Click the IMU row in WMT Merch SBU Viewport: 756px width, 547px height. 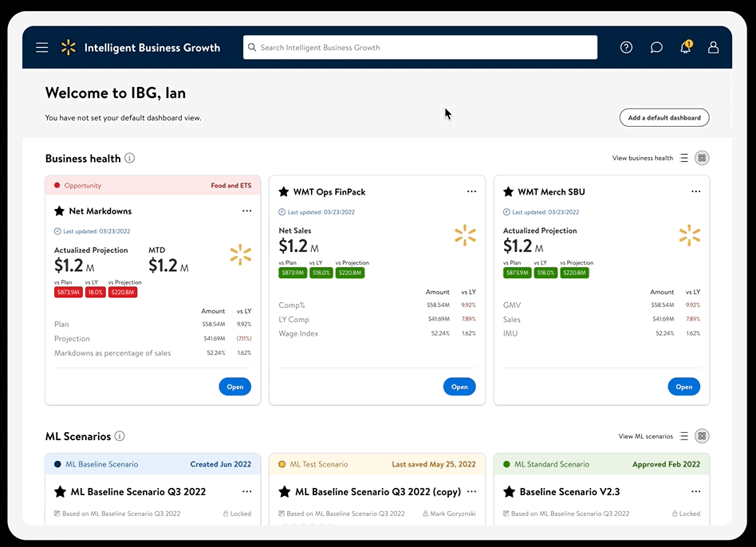[602, 333]
